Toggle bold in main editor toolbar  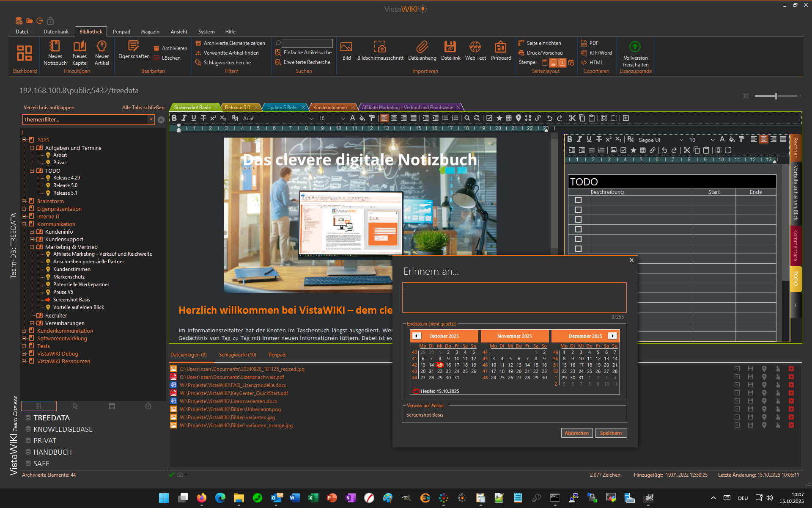(x=174, y=118)
